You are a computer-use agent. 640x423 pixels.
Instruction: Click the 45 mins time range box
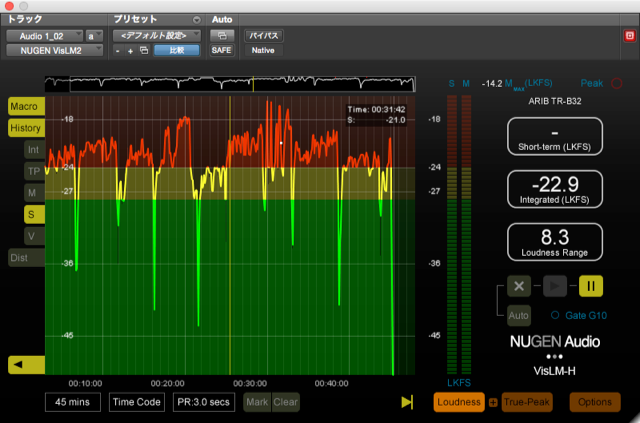(x=73, y=402)
